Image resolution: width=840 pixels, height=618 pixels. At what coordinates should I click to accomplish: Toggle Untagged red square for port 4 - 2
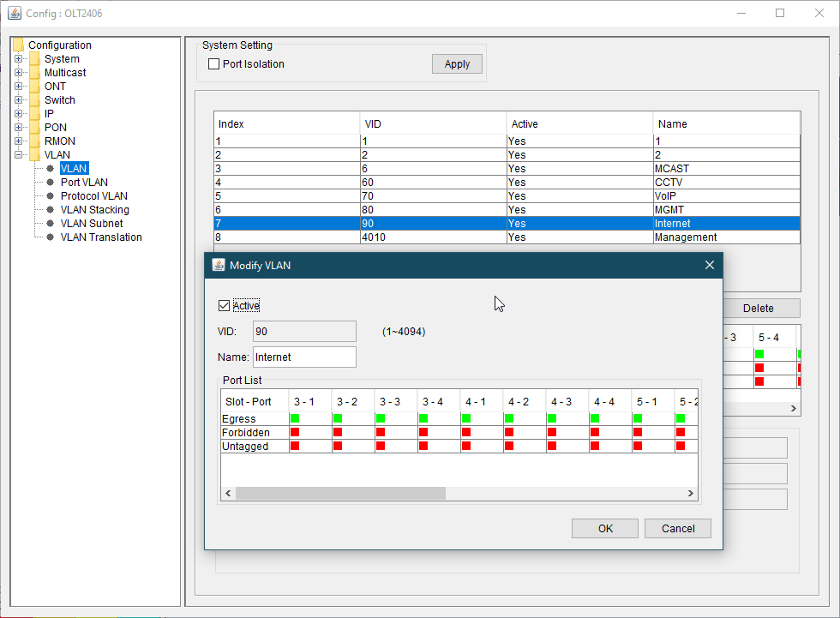[509, 446]
